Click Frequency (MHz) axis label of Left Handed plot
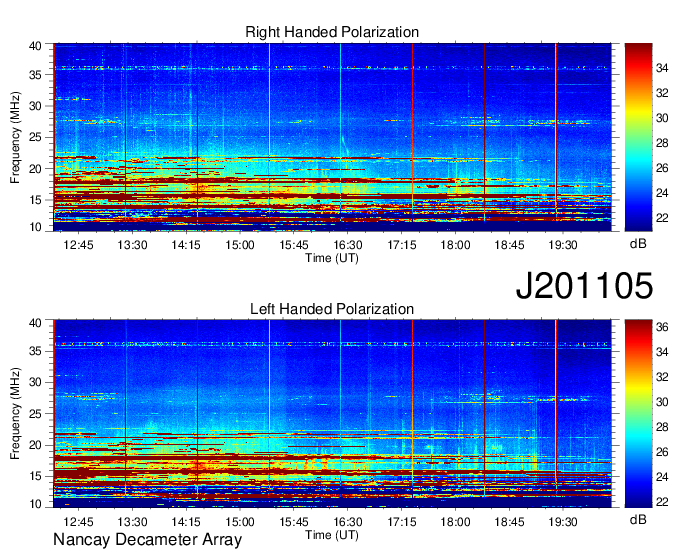The height and width of the screenshot is (552, 680). click(15, 414)
